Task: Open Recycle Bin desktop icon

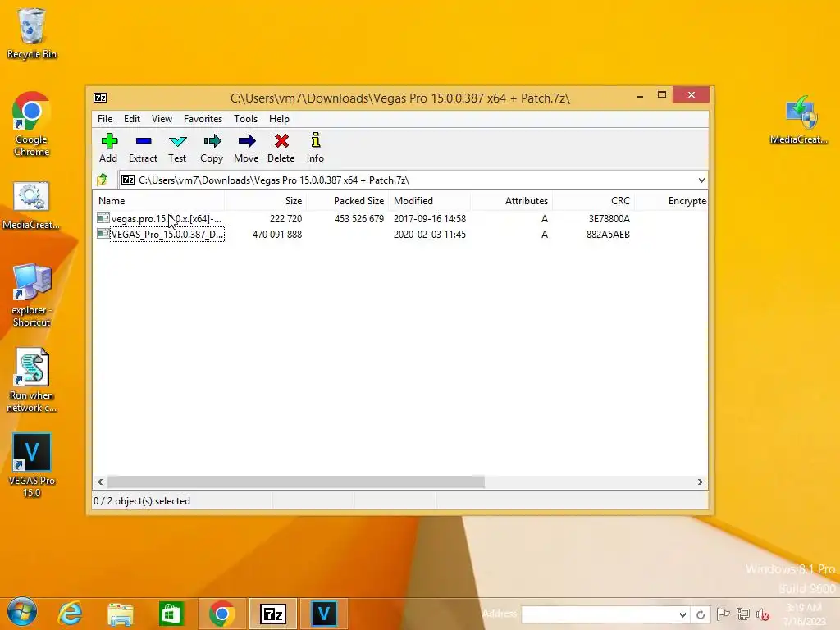Action: [x=32, y=32]
